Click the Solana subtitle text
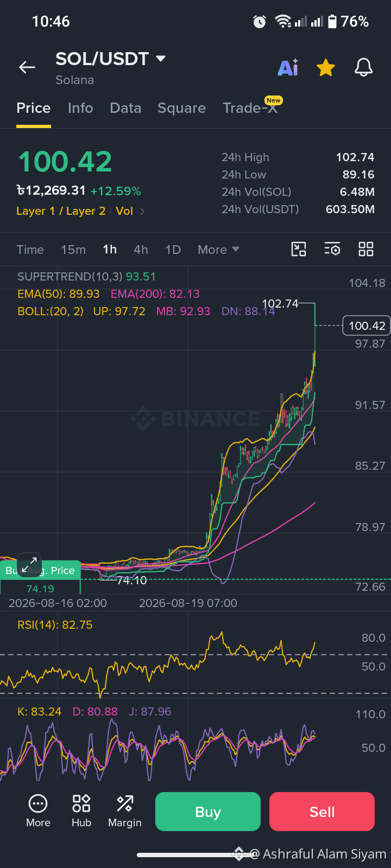391x868 pixels. pyautogui.click(x=75, y=80)
